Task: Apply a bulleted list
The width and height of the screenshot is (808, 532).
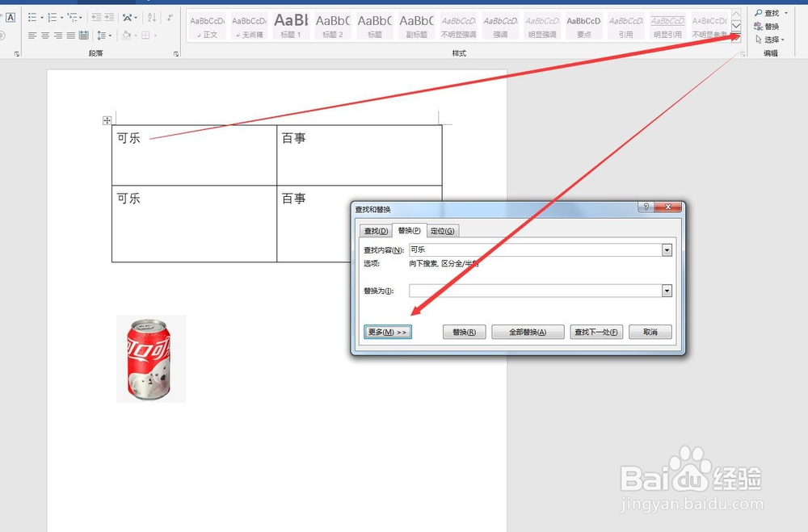Action: tap(32, 18)
